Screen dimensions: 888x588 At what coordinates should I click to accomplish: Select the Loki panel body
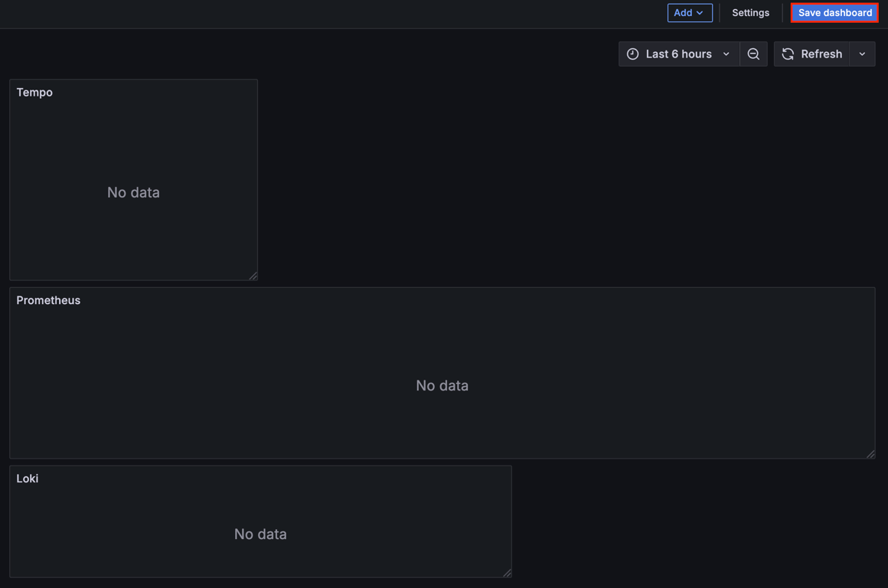[260, 534]
